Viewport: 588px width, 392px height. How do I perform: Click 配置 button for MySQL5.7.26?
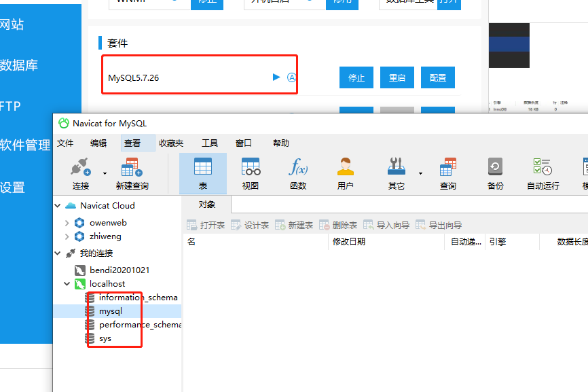(438, 77)
